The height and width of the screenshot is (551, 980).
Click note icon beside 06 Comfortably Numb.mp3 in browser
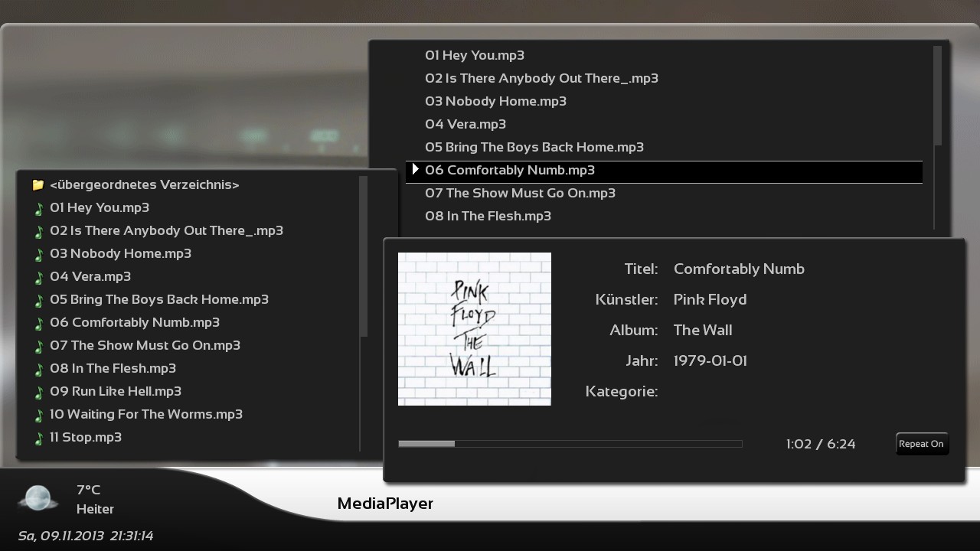click(38, 323)
